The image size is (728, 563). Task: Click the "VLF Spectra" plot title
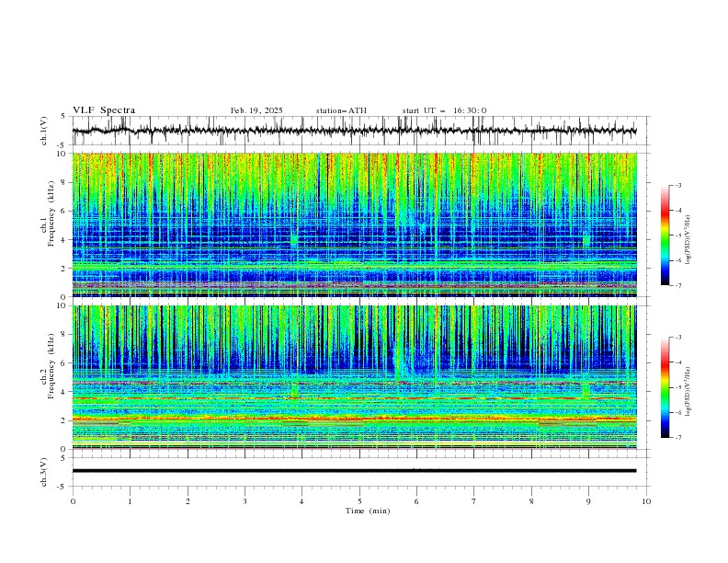click(104, 110)
